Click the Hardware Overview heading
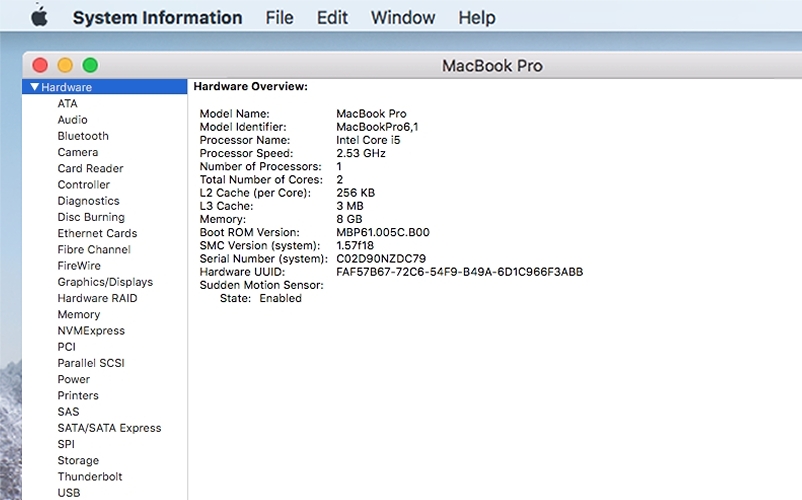 tap(251, 86)
